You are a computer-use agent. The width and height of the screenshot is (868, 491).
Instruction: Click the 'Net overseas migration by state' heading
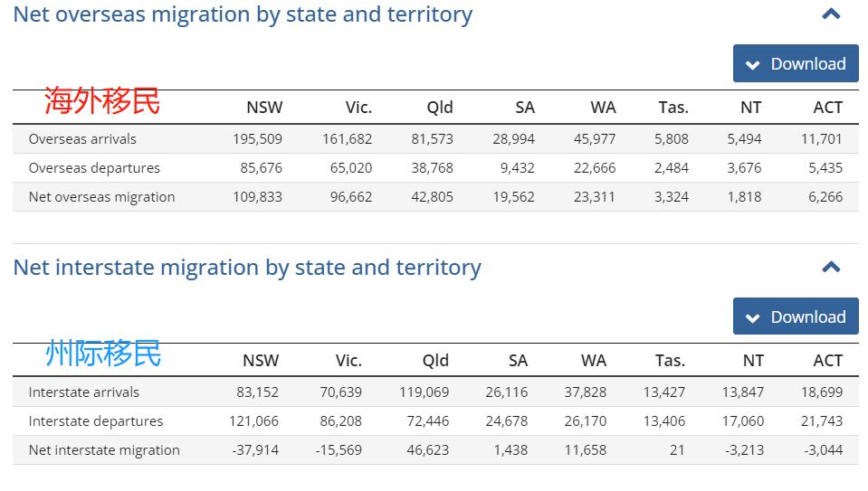(x=243, y=14)
